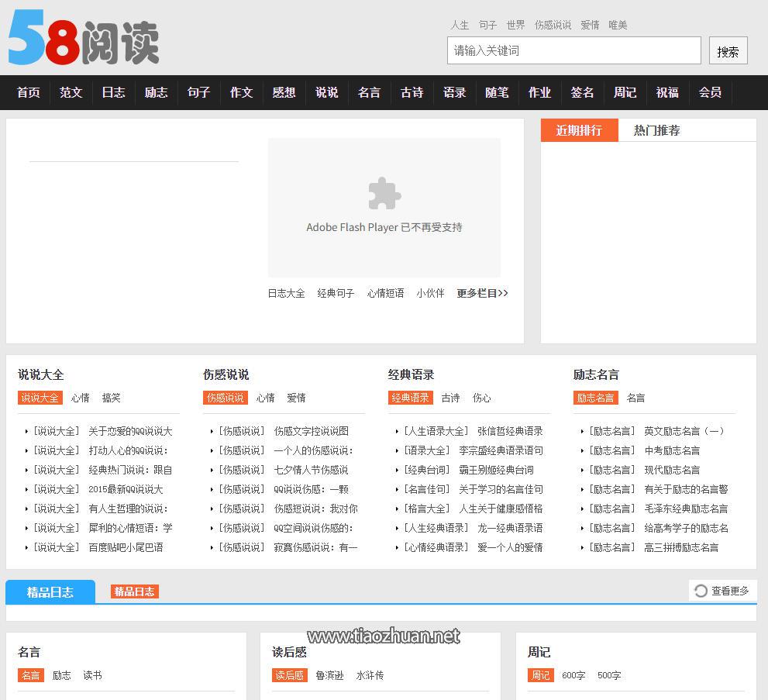Go to the 励志 navigation section
768x700 pixels.
click(x=156, y=92)
